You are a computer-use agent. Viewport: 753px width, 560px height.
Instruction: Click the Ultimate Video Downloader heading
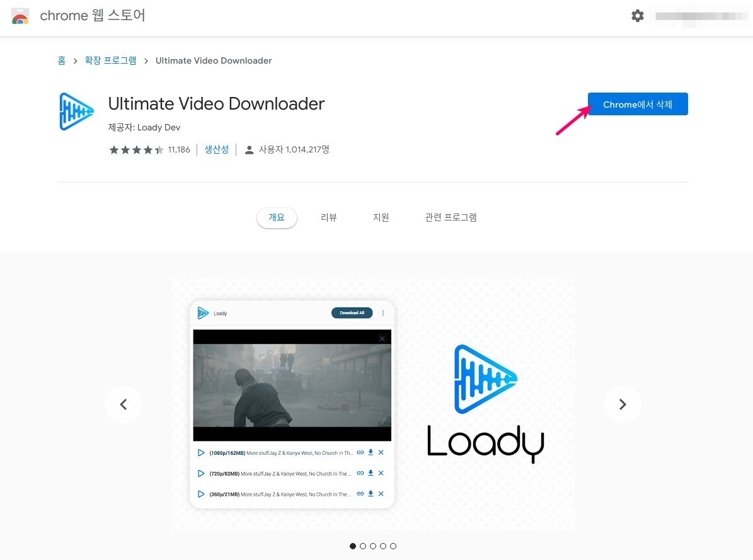click(x=216, y=104)
